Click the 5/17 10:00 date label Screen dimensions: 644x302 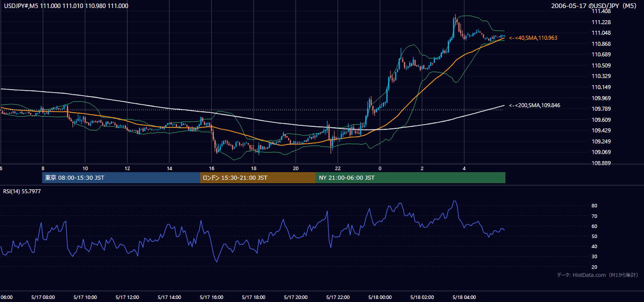(85, 297)
